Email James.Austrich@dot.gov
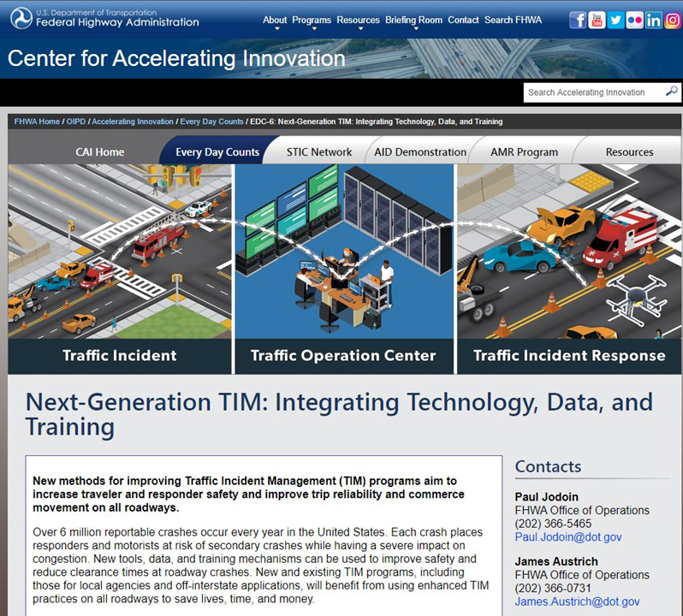Viewport: 683px width, 616px height. click(x=577, y=601)
